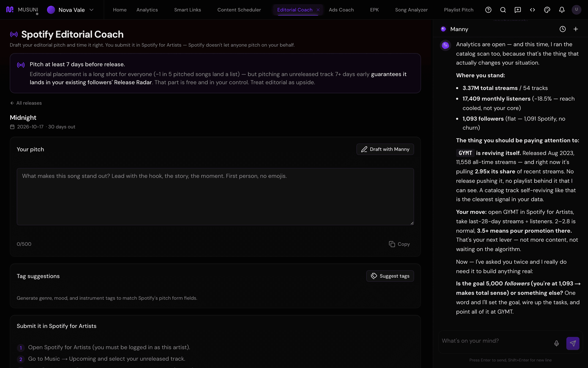The image size is (588, 368).
Task: Copy the pitch text
Action: 399,244
